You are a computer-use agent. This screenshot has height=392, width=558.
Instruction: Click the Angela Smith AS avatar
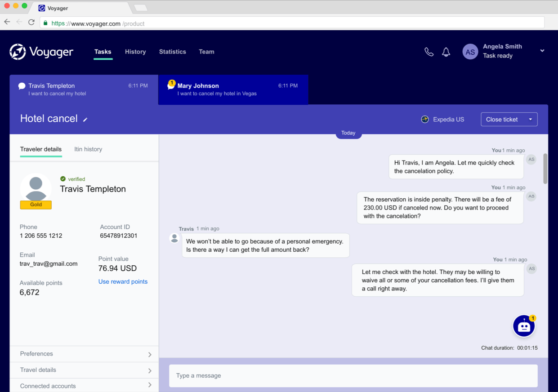click(470, 52)
